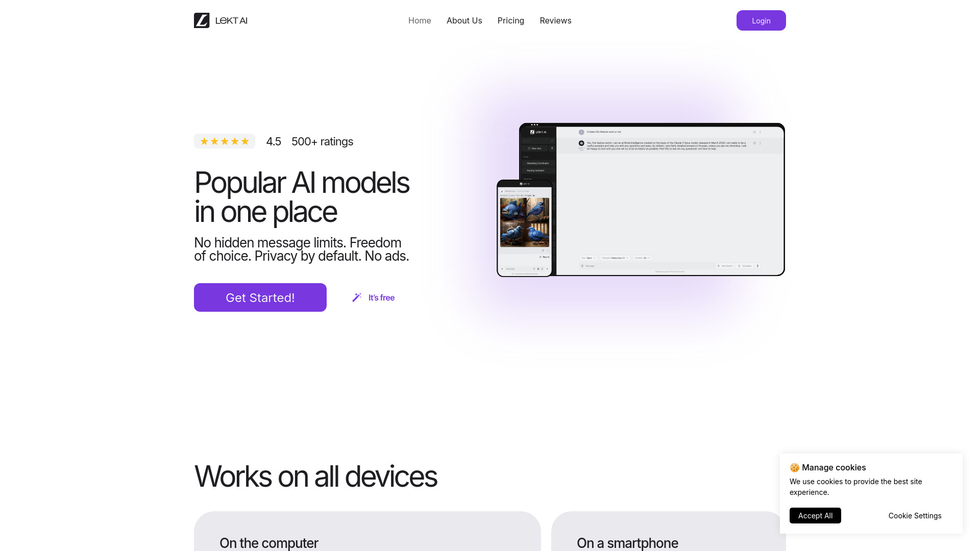Viewport: 980px width, 551px height.
Task: Click Accept All cookies toggle
Action: [x=815, y=515]
